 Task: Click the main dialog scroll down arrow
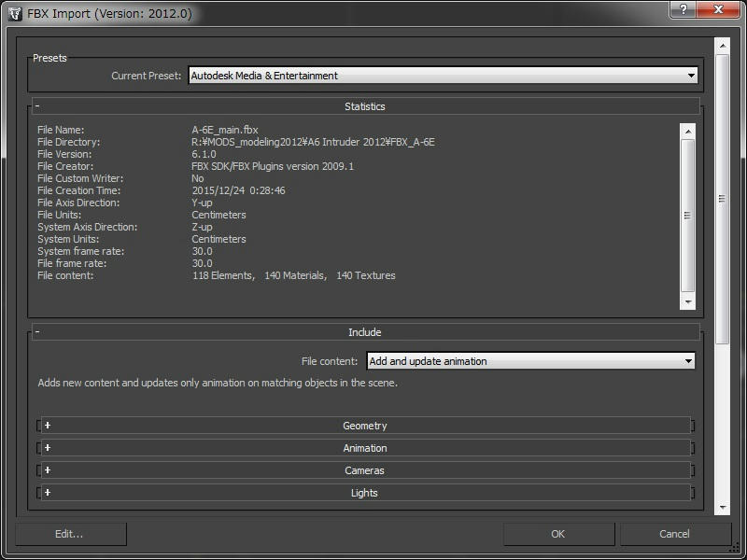722,507
